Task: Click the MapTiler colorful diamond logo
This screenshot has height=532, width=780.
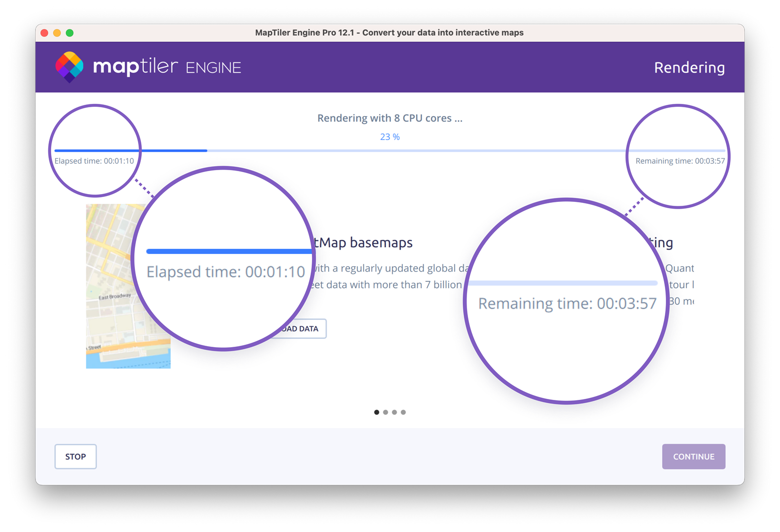Action: click(69, 67)
